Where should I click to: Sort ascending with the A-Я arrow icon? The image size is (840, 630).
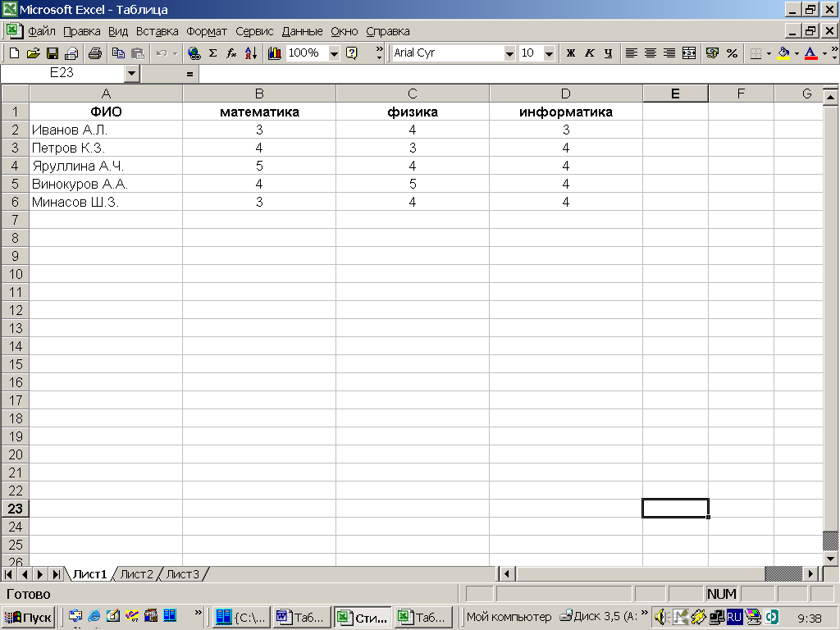coord(251,53)
